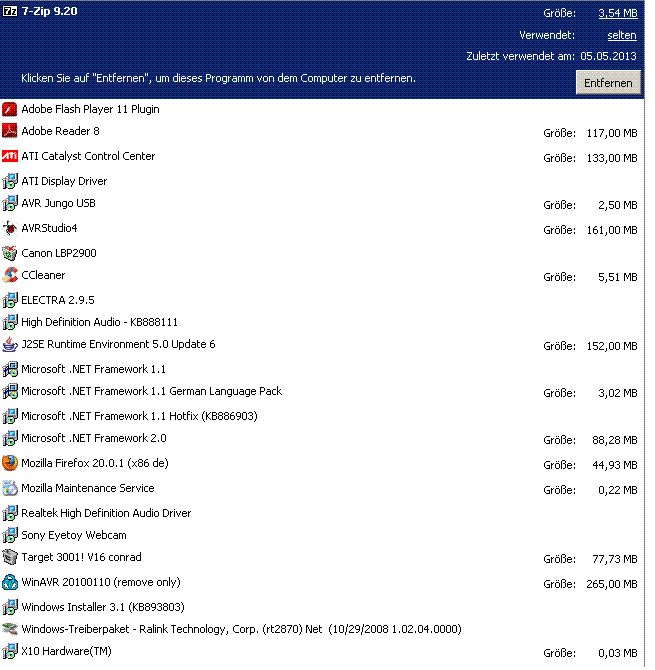Click the 05.05.2013 last used date
Image resolution: width=655 pixels, height=670 pixels.
pos(608,56)
